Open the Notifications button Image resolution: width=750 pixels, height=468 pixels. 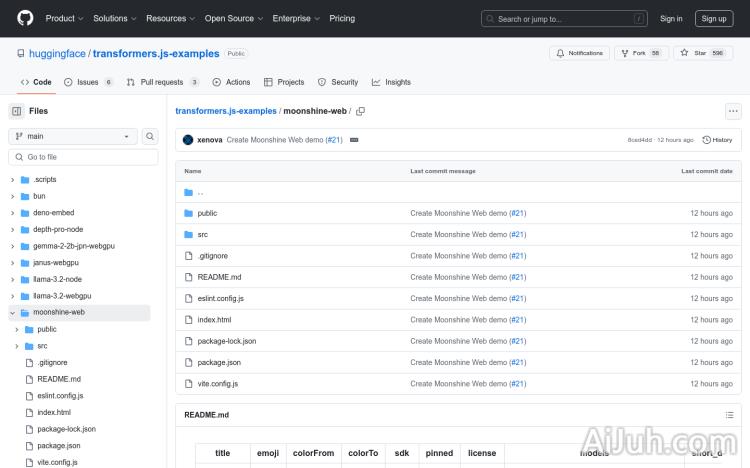578,53
